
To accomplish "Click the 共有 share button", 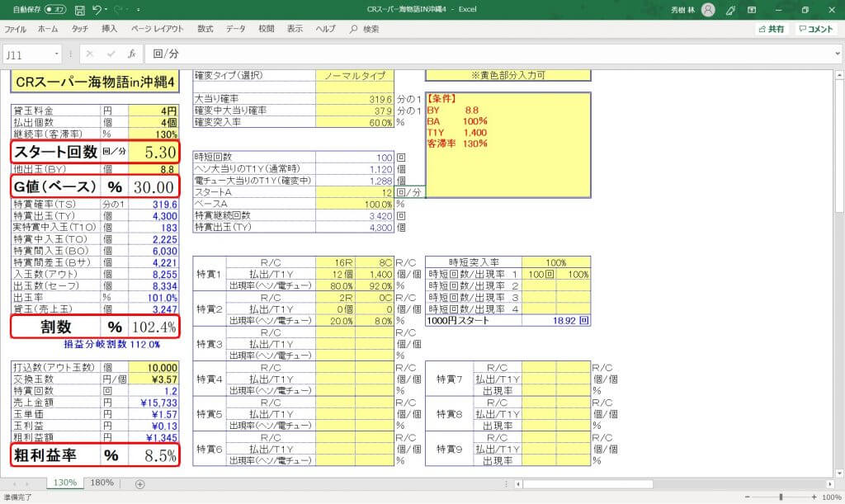I will tap(772, 29).
